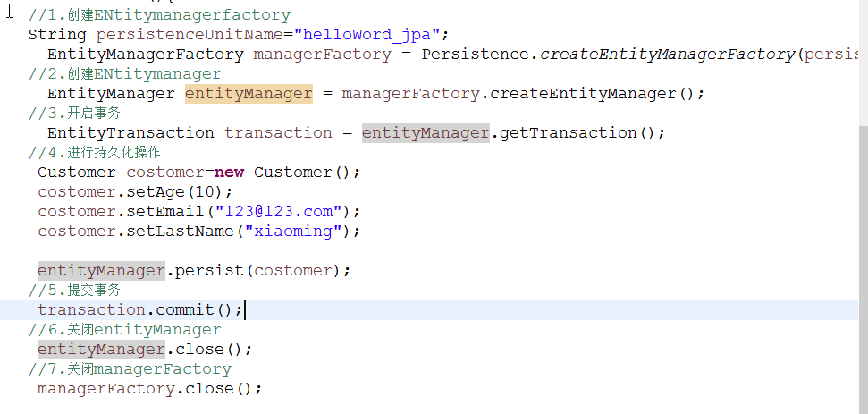
Task: Click the createEntityManager() call
Action: [592, 94]
